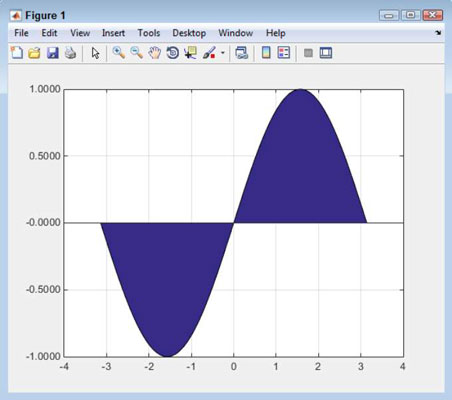The height and width of the screenshot is (400, 452).
Task: Minimize the Figure 1 window
Action: 389,15
